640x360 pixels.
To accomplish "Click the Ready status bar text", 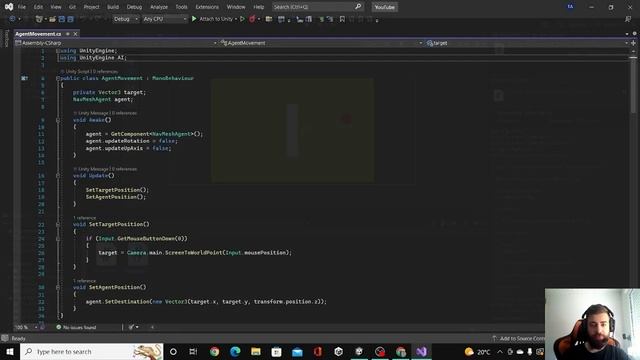I will 18,338.
